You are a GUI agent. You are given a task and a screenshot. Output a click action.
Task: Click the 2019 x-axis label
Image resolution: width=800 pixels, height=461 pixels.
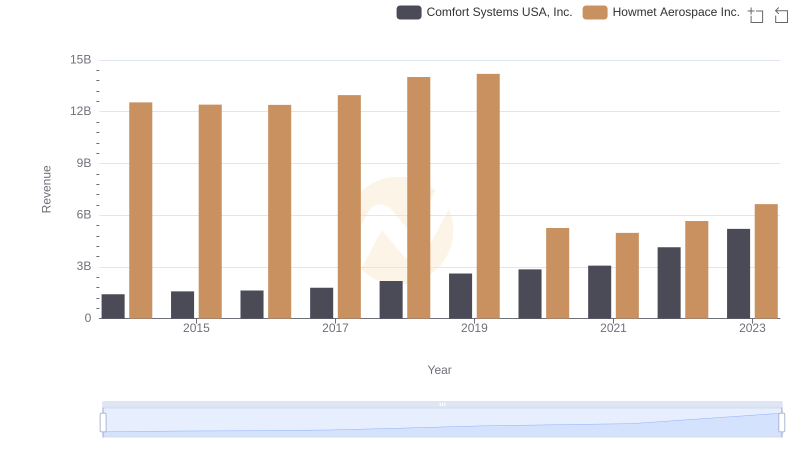coord(474,328)
